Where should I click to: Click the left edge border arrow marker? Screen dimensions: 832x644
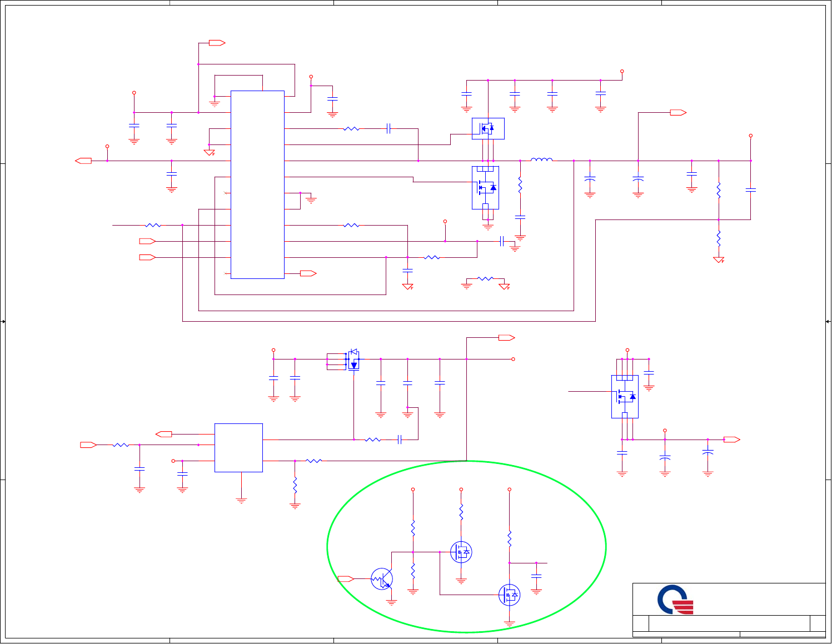[3, 322]
